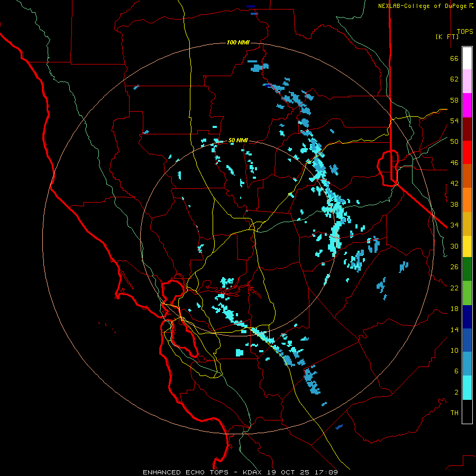The height and width of the screenshot is (476, 476).
Task: Click the ENHANCED ECHO TOPS caption text
Action: [186, 472]
